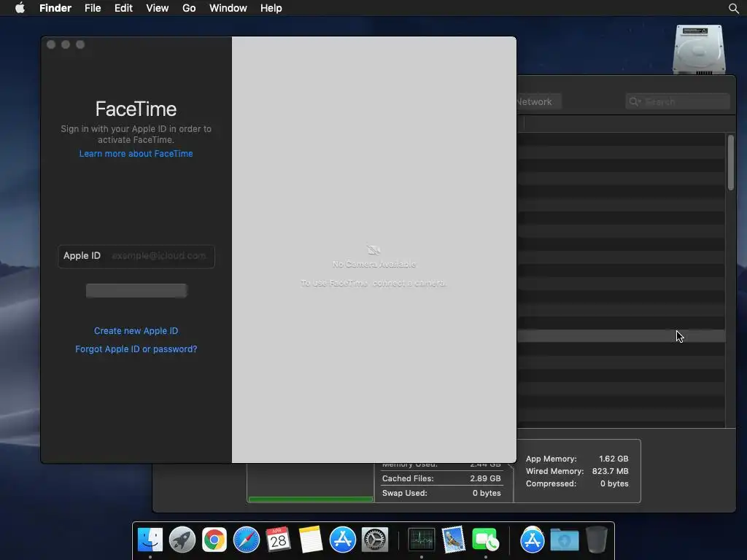This screenshot has width=747, height=560.
Task: Open Google Chrome from the Dock
Action: (x=214, y=540)
